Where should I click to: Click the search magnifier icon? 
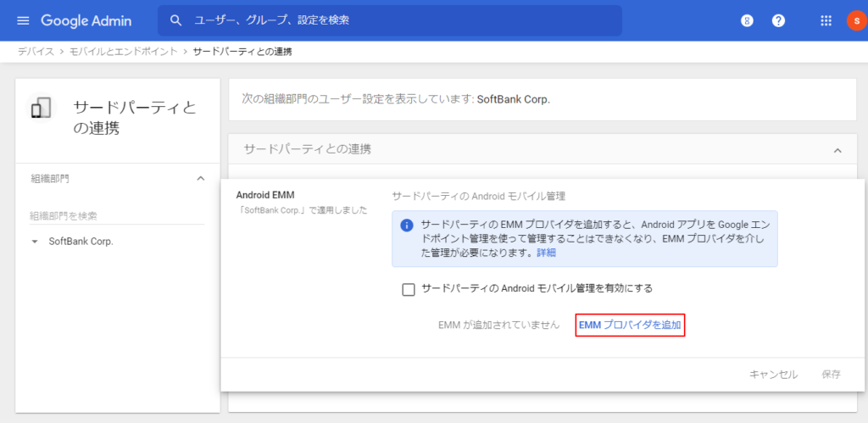(176, 20)
